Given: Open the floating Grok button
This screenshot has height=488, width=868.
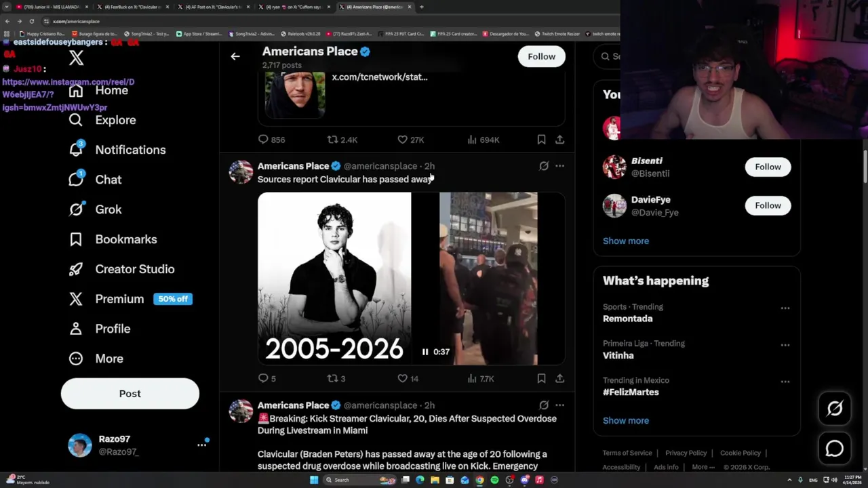Looking at the screenshot, I should [834, 408].
